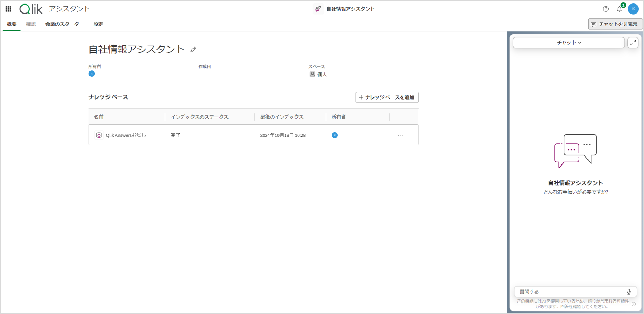
Task: Click the Qlik logo
Action: click(x=31, y=9)
